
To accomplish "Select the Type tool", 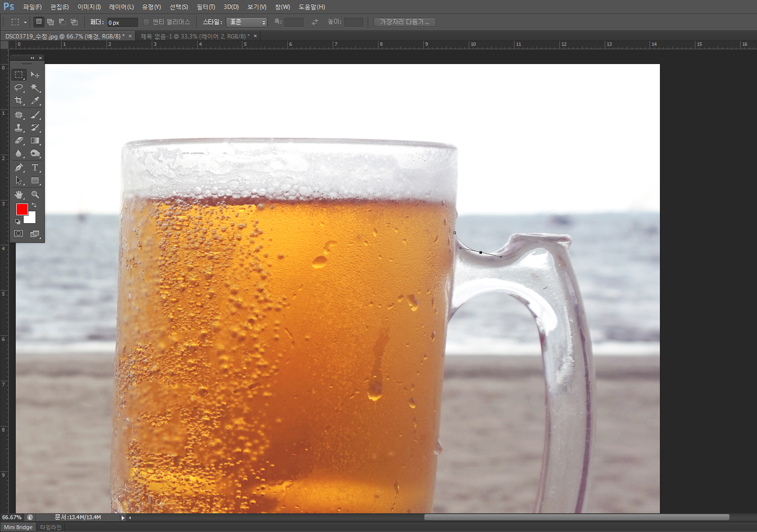I will [35, 167].
